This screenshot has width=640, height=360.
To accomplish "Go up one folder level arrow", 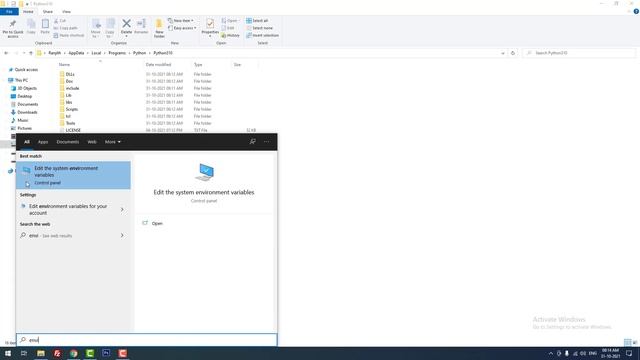I will (x=31, y=53).
